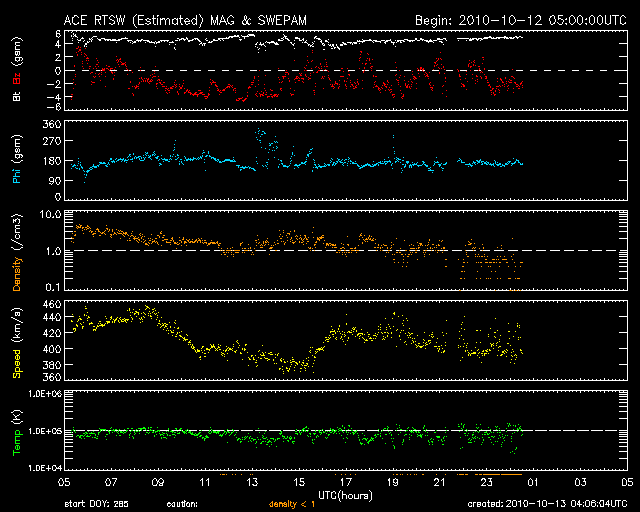Click the "-4" tick on the Bt Bz axis
The width and height of the screenshot is (640, 512).
(x=56, y=97)
